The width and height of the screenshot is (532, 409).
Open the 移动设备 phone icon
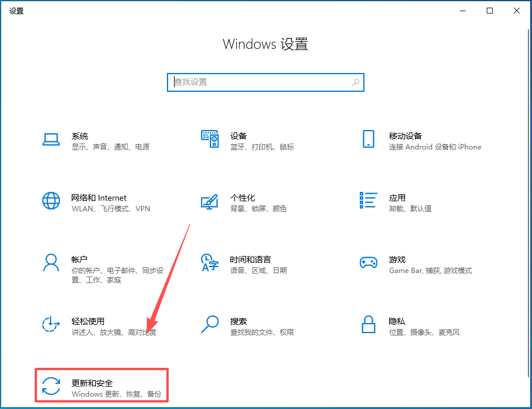(369, 139)
